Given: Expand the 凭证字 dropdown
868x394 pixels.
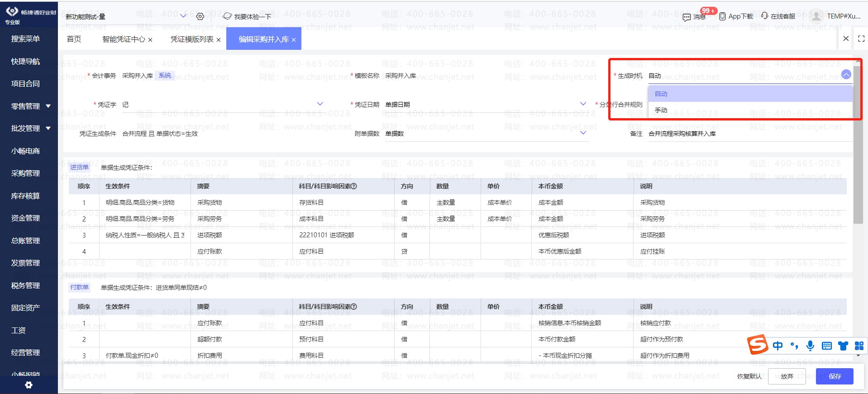Looking at the screenshot, I should pyautogui.click(x=320, y=104).
